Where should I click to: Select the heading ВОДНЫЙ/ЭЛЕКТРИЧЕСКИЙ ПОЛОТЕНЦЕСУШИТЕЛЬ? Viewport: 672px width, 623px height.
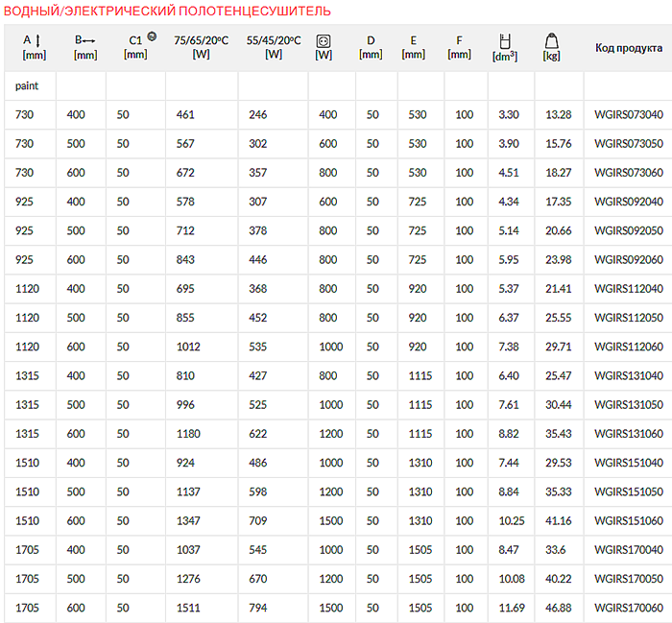pyautogui.click(x=167, y=11)
